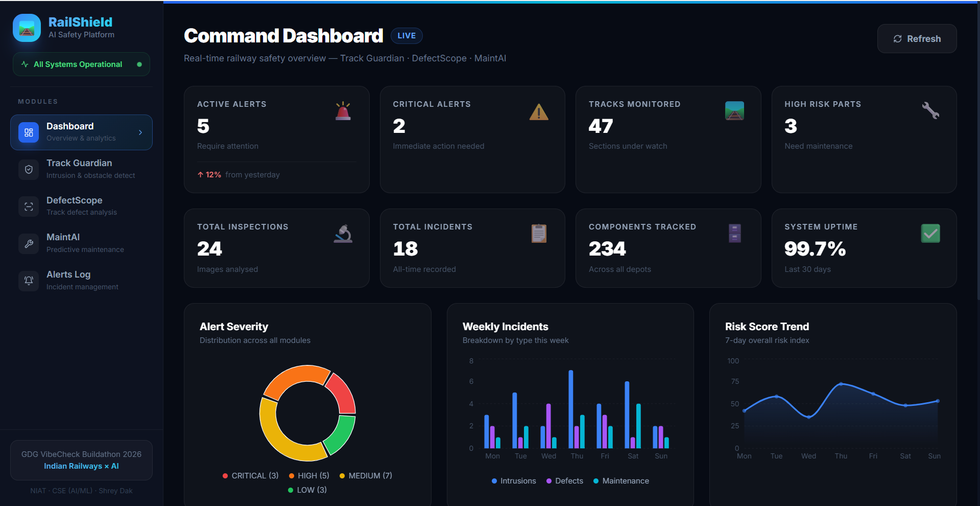Click the green checkmark on System Uptime
Screen dimensions: 980x506
coord(930,234)
